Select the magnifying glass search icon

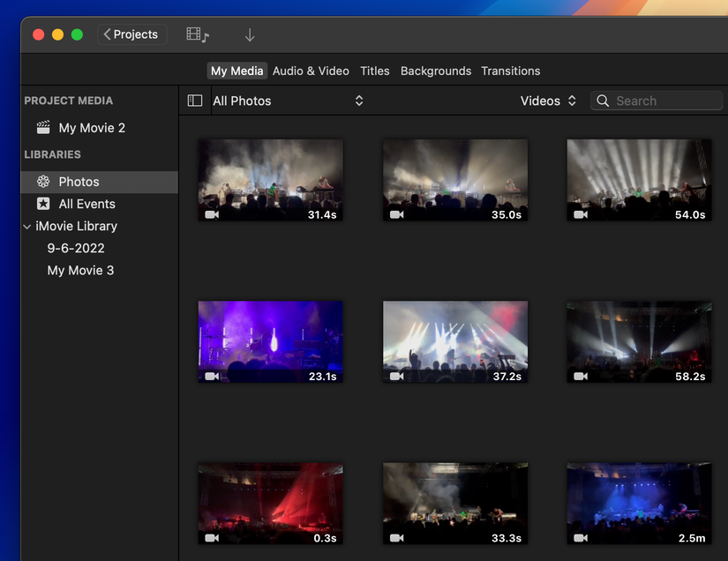click(603, 101)
